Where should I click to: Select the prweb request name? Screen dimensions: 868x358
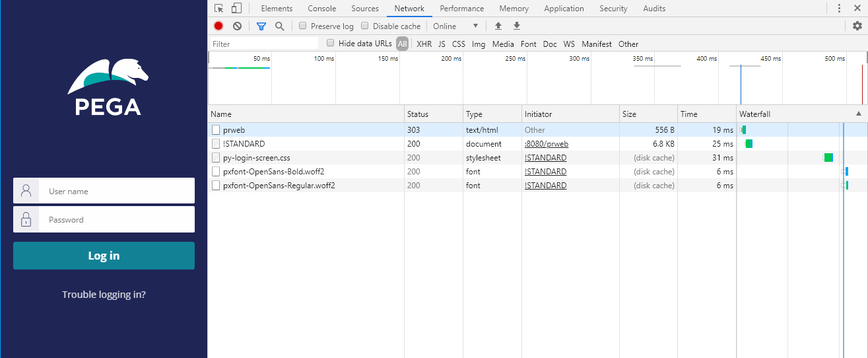(234, 130)
